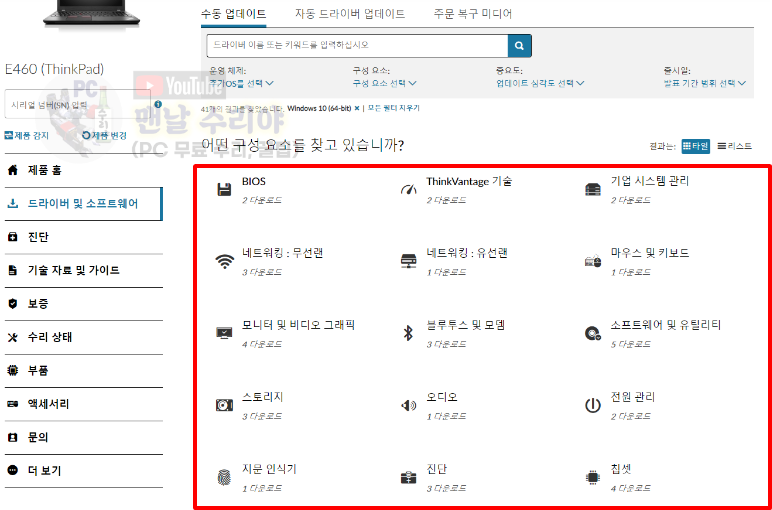772x510 pixels.
Task: Open 드라이버 및 소프트웨어 in sidebar
Action: pos(83,204)
